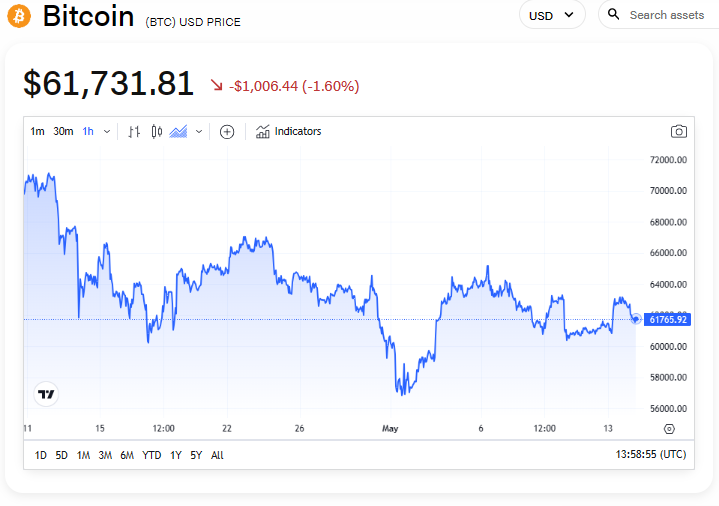
Task: Select the bar chart style icon
Action: tap(134, 131)
